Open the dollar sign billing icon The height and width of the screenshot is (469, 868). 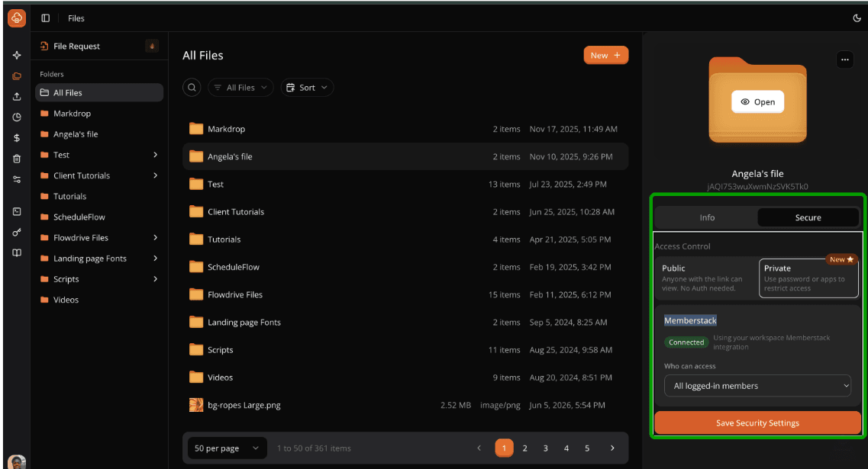point(17,138)
